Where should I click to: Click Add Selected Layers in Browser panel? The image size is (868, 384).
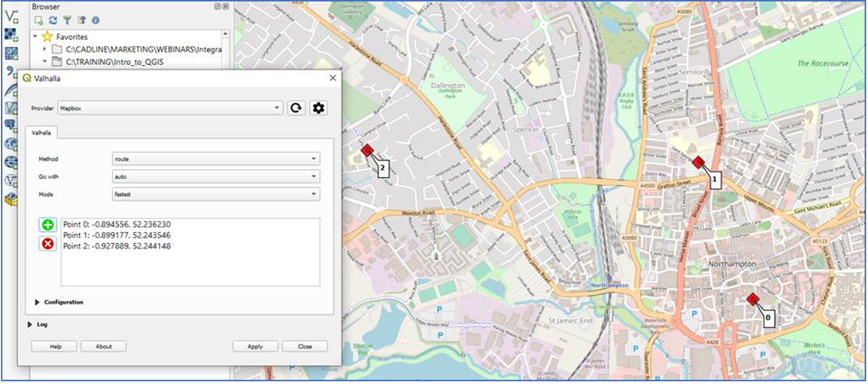(x=38, y=20)
